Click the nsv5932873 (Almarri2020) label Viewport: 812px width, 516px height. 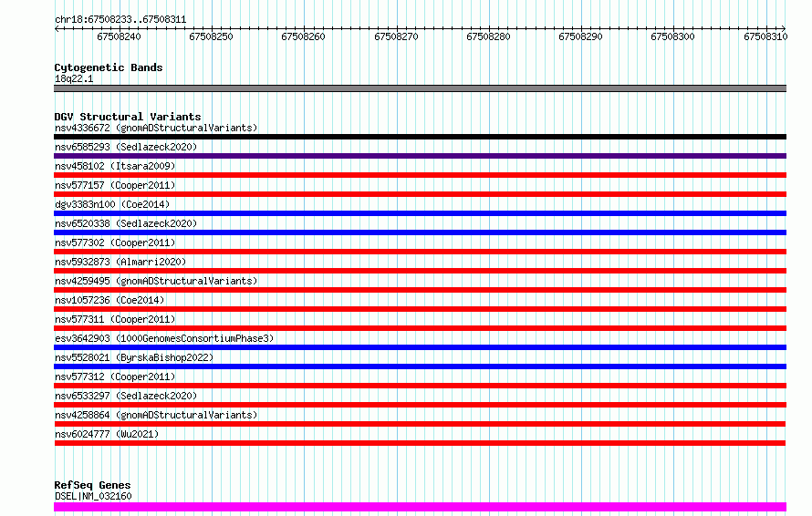(x=120, y=262)
